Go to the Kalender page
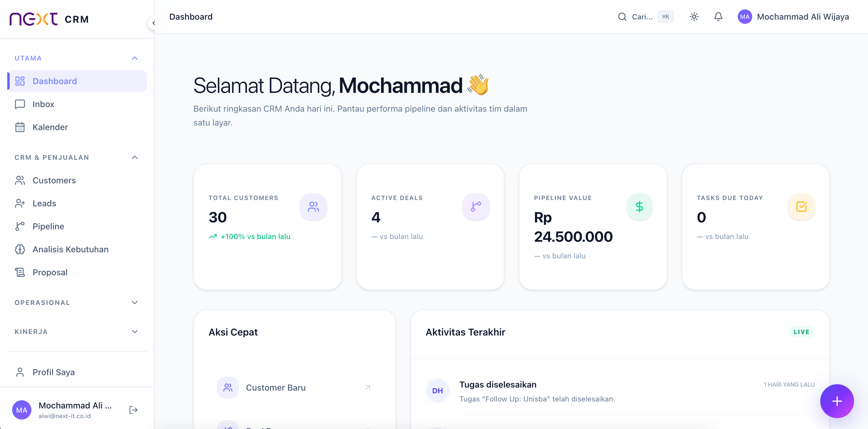This screenshot has width=868, height=429. pos(77,127)
